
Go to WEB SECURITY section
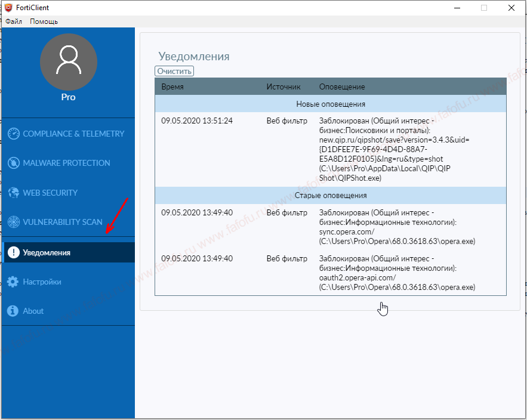pyautogui.click(x=68, y=193)
